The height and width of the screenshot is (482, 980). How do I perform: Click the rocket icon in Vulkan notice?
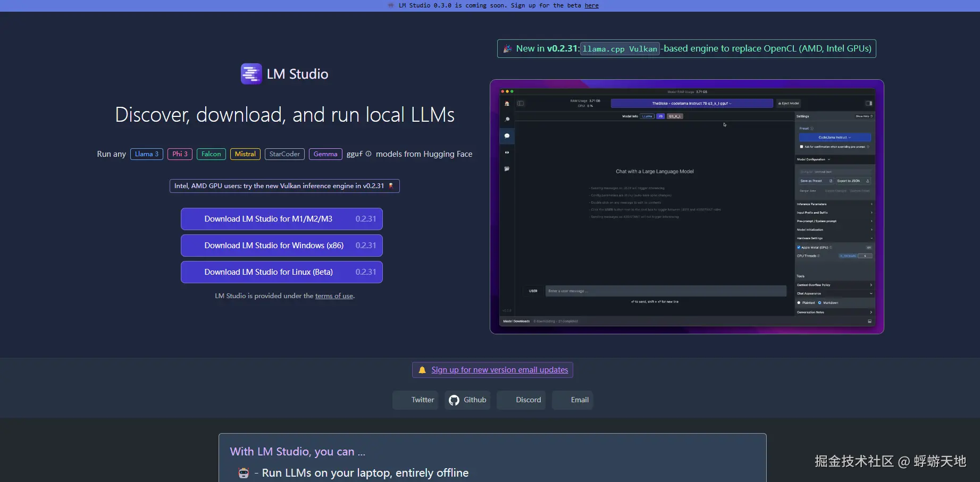coord(391,186)
